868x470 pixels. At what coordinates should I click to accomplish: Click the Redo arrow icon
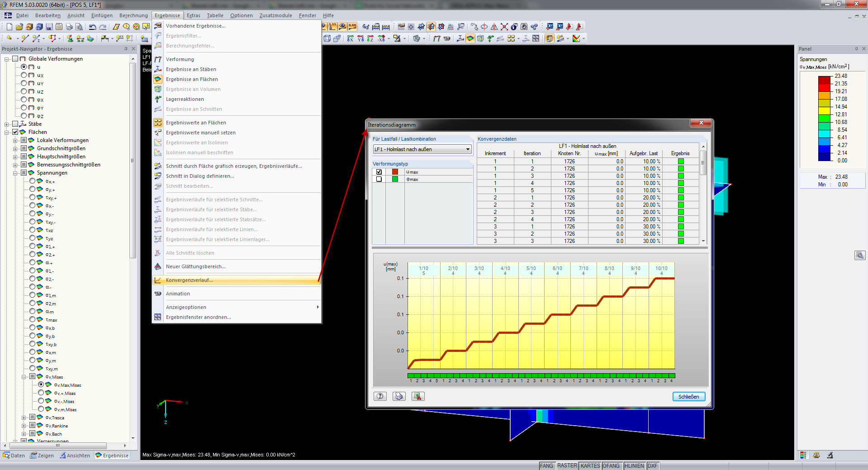(103, 27)
